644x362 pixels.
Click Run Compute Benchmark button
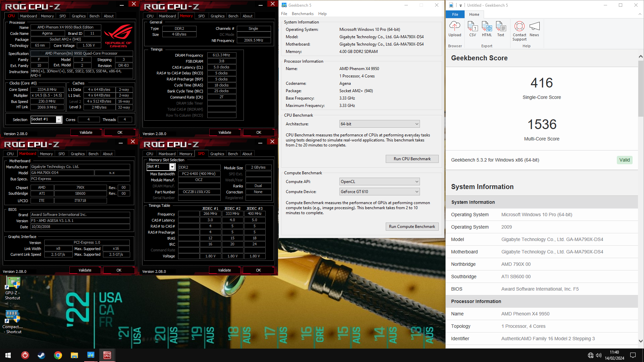412,227
